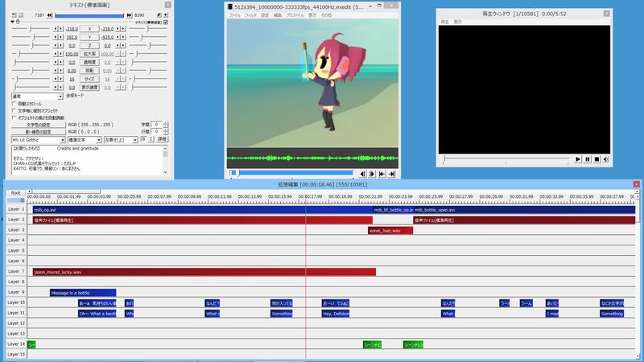644x362 pixels.
Task: Click Root scene selector button in timeline
Action: [x=15, y=192]
